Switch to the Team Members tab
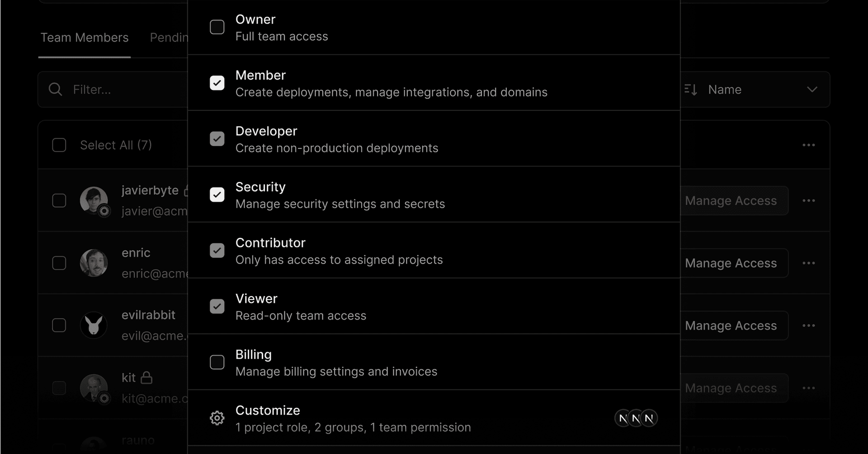 [85, 38]
